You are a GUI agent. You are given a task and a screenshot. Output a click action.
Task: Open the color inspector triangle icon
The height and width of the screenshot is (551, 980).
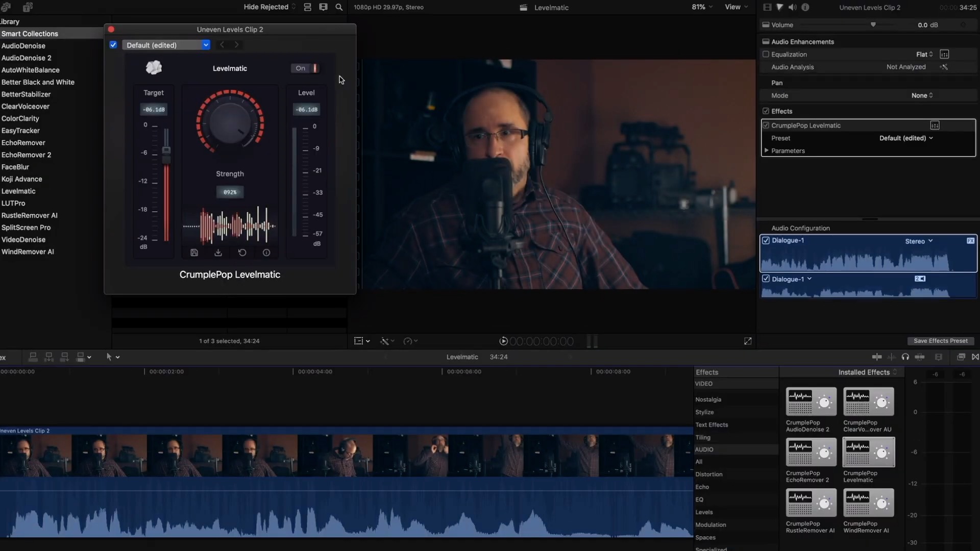779,7
